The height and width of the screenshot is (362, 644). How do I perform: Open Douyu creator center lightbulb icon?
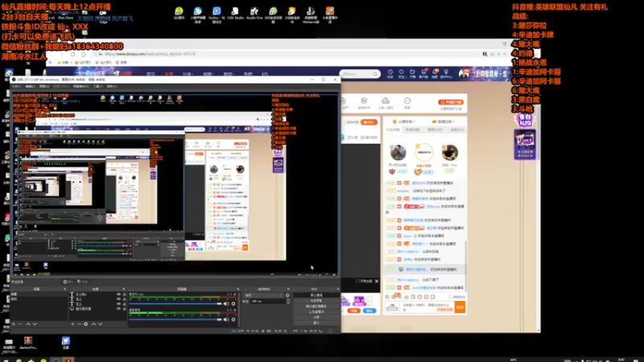[x=446, y=73]
